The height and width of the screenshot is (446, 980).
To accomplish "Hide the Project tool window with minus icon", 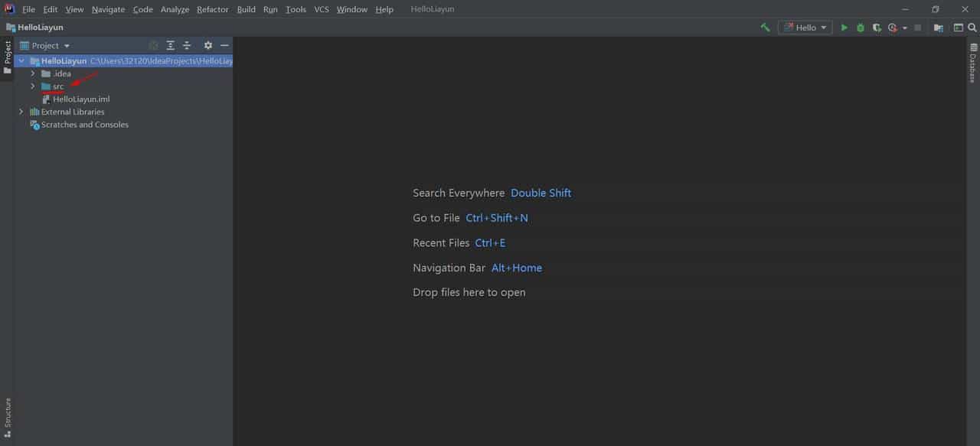I will [224, 45].
